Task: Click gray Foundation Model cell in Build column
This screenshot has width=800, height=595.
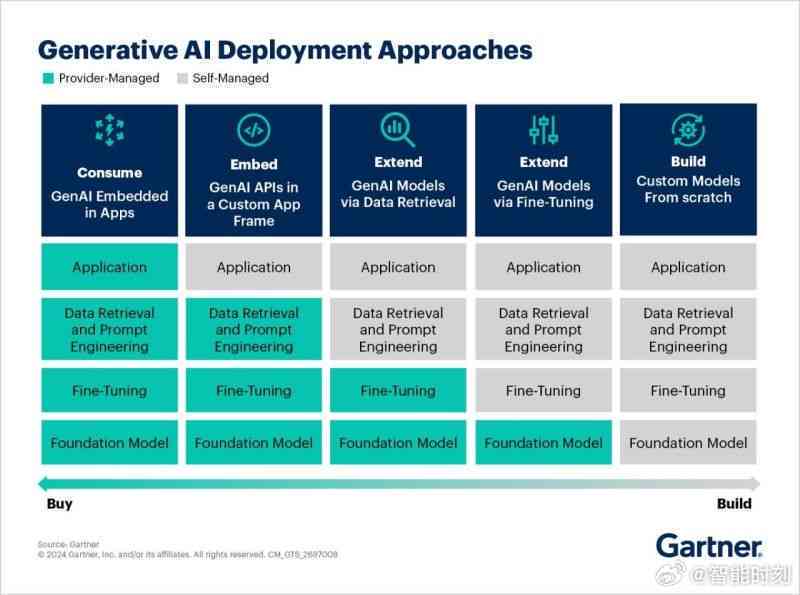Action: click(x=688, y=442)
